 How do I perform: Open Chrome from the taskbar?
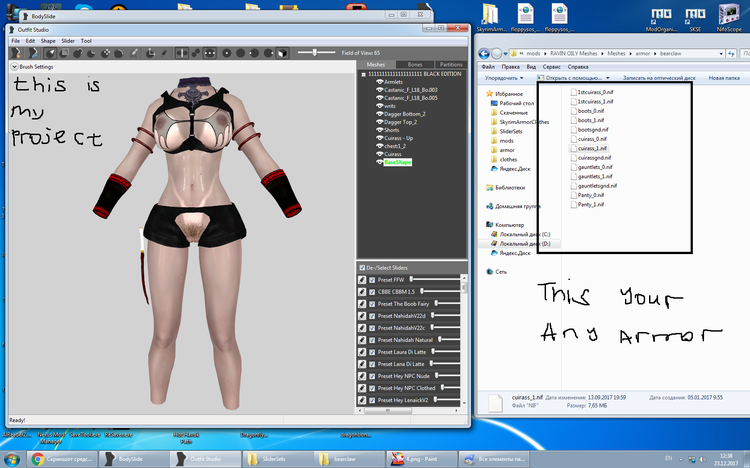click(x=62, y=459)
